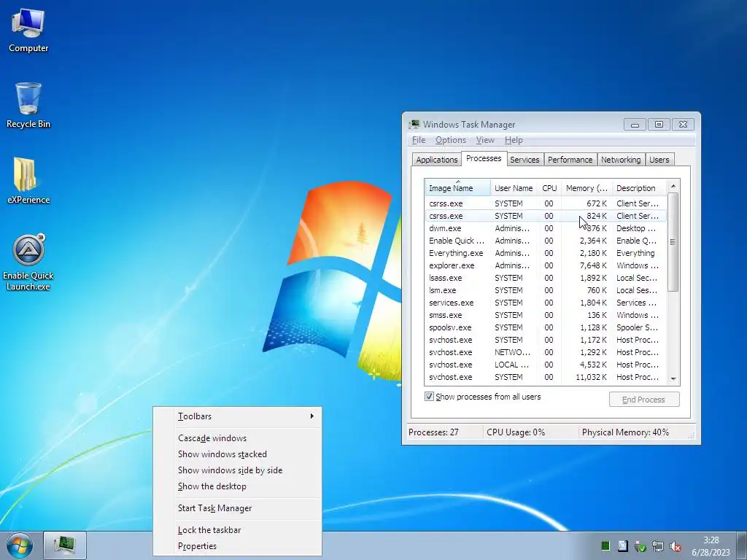The width and height of the screenshot is (747, 560).
Task: Click the process list scroll down arrow
Action: 673,379
